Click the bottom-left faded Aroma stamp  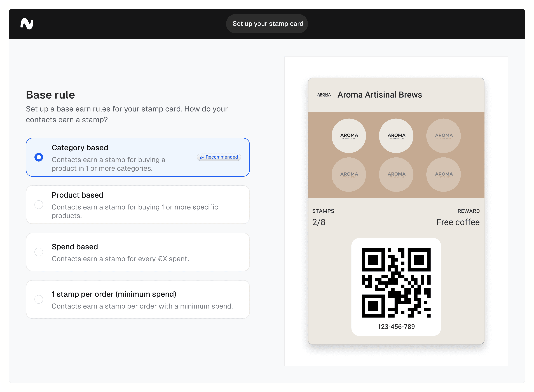349,175
